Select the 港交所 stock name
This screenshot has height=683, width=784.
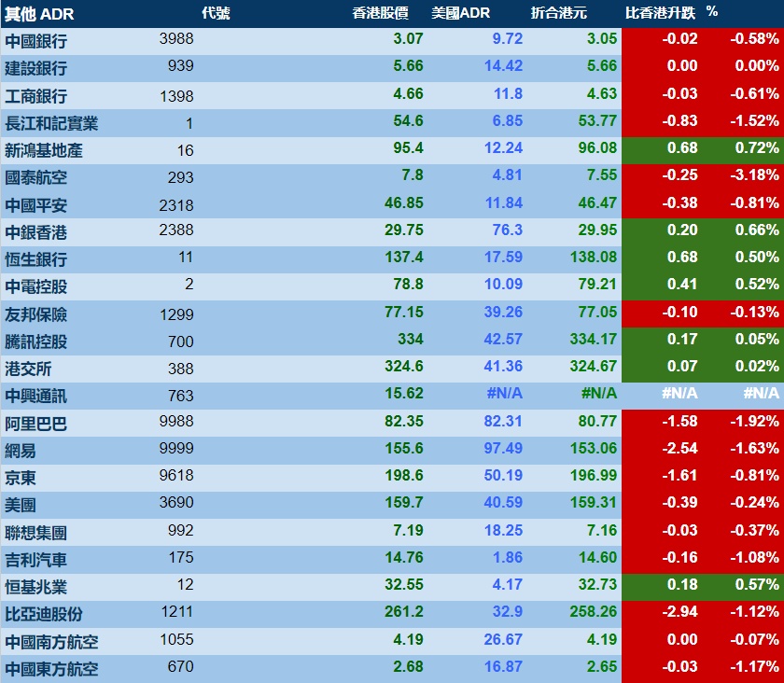pyautogui.click(x=28, y=368)
